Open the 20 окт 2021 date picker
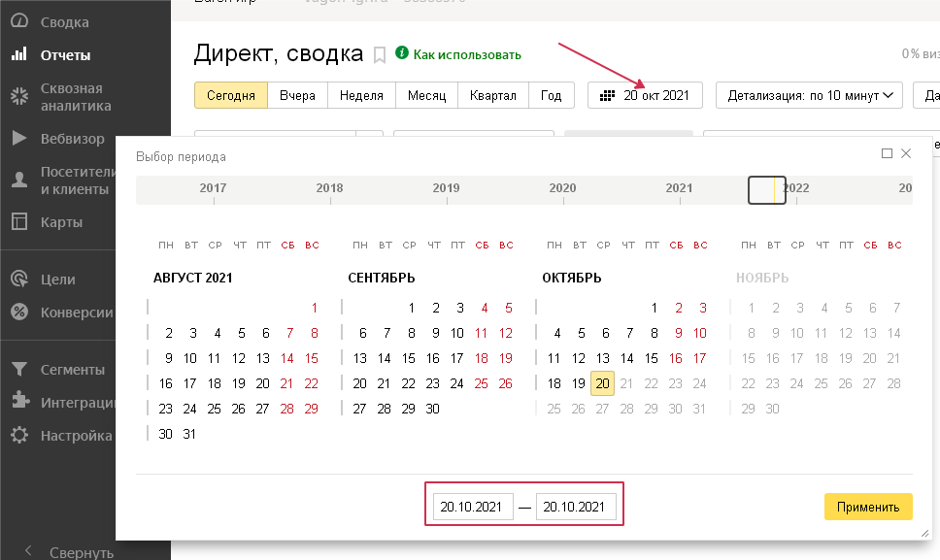 coord(645,95)
